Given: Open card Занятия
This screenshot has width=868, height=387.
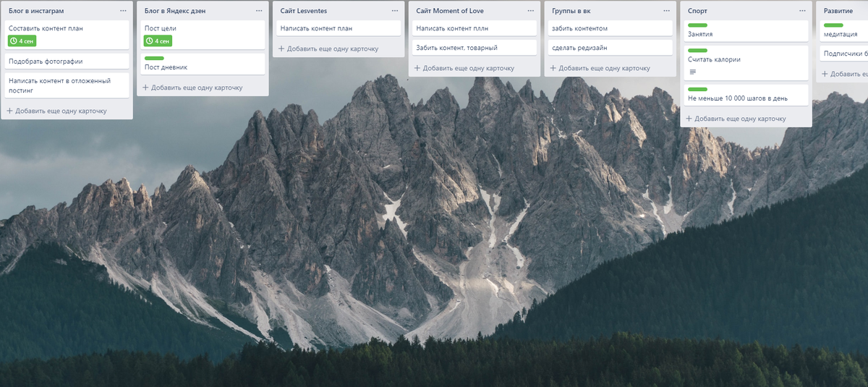Looking at the screenshot, I should [x=746, y=31].
